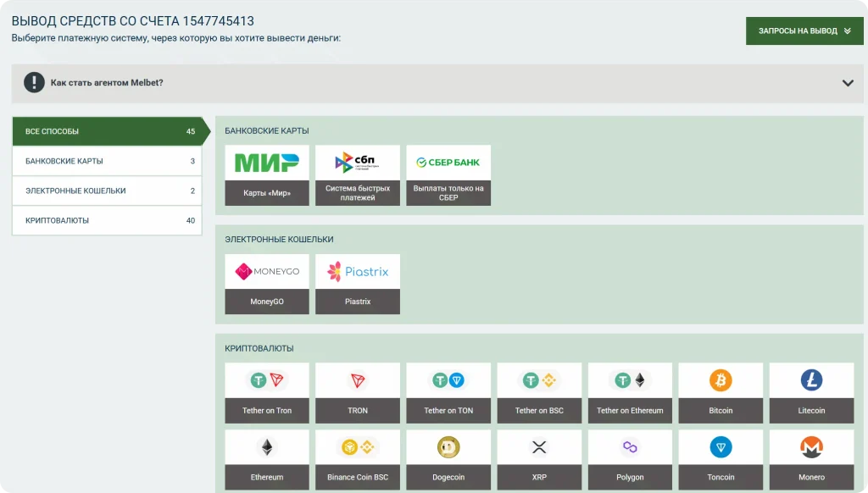Click the Binance Coin BSC caption

click(x=358, y=477)
